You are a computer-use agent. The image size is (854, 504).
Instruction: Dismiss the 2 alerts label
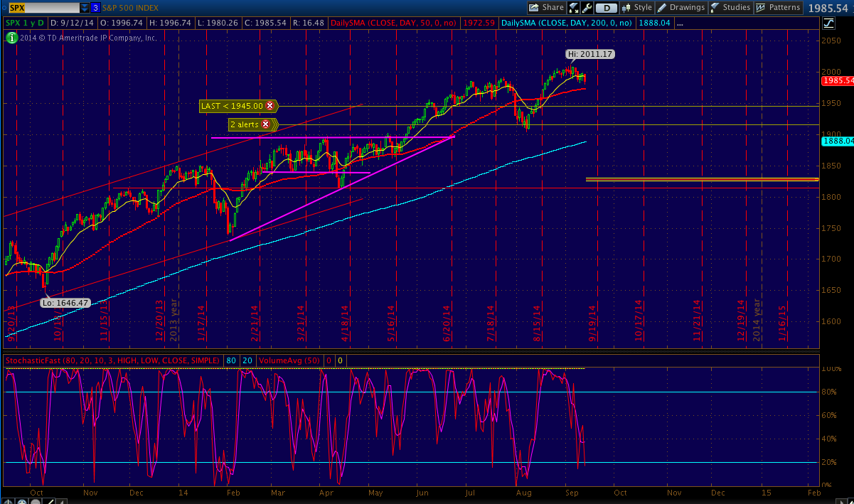point(265,124)
